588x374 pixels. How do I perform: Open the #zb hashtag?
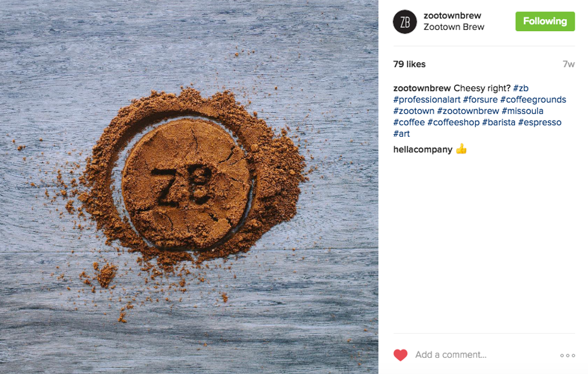pos(521,88)
